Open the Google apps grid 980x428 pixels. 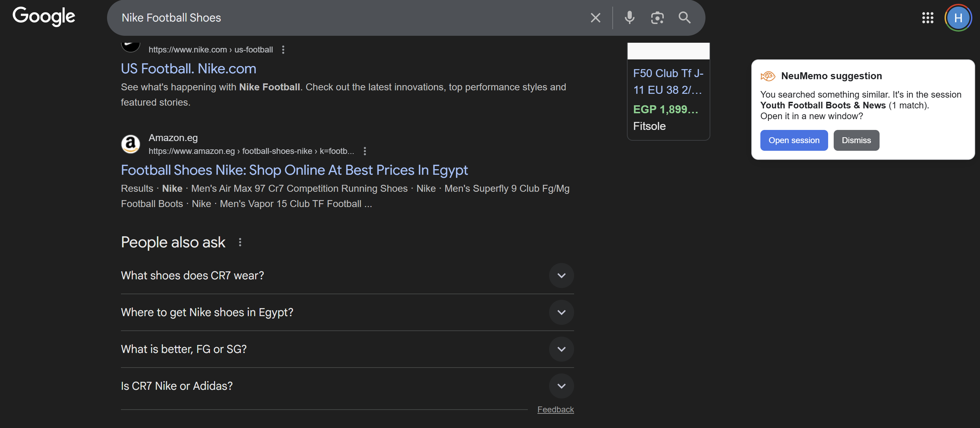[x=928, y=18]
